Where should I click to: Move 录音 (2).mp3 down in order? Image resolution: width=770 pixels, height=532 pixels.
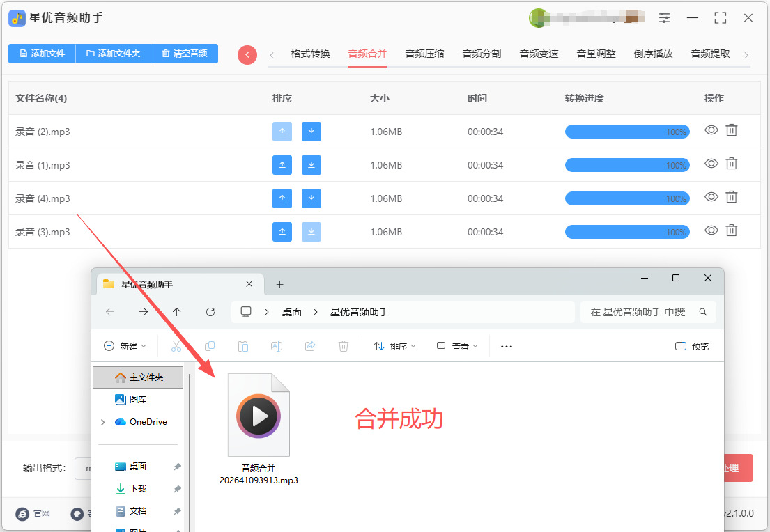pos(311,132)
